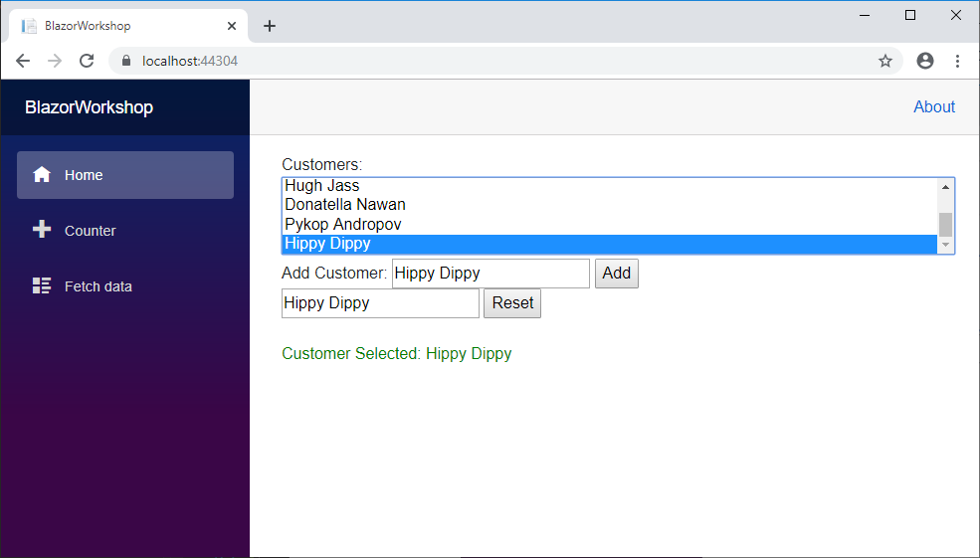Click the Counter plus icon in sidebar
Screen dimensions: 980x558
(x=42, y=230)
